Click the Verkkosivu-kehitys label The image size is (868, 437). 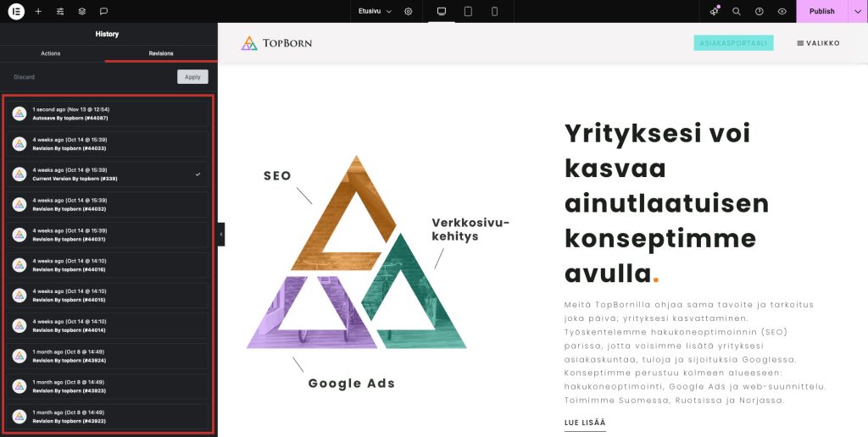(x=470, y=230)
